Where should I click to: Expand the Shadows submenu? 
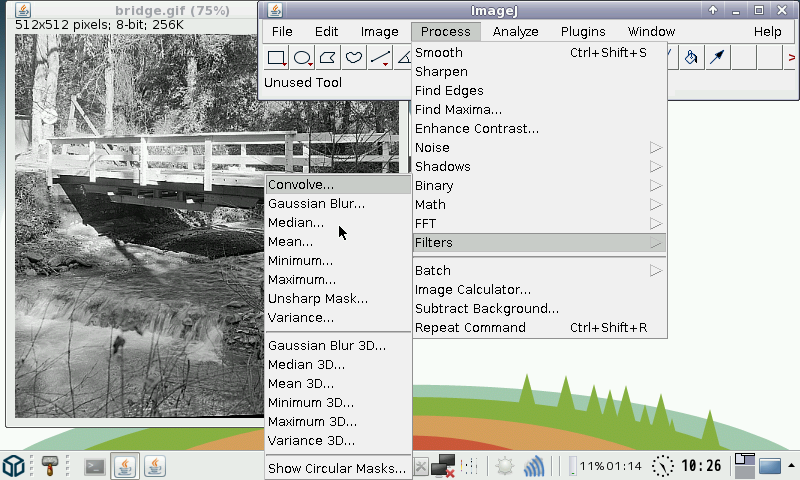point(539,167)
